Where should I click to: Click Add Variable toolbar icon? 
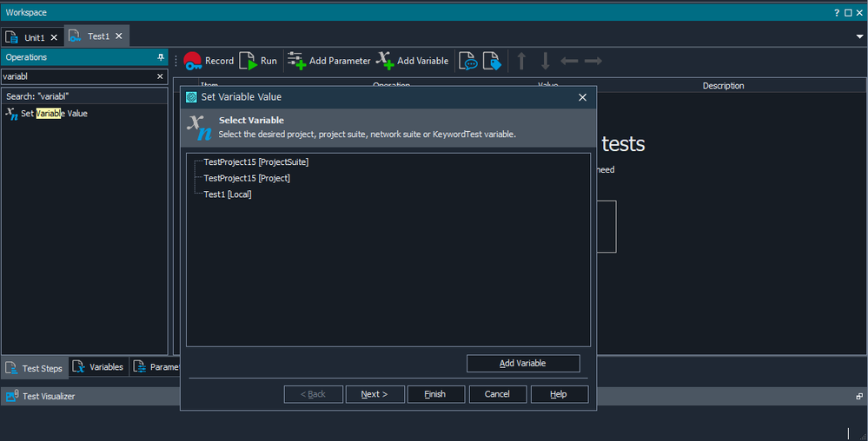[412, 61]
